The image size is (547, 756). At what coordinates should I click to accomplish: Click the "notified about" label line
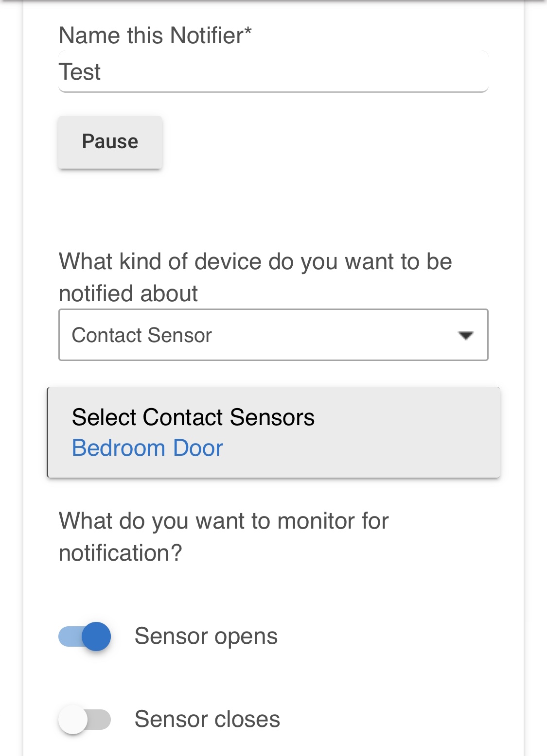pyautogui.click(x=128, y=293)
